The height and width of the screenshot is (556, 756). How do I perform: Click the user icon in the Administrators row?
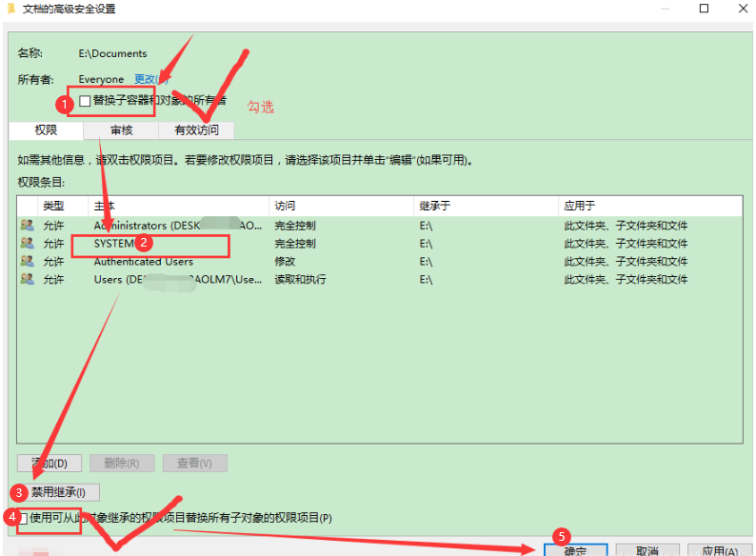click(27, 225)
